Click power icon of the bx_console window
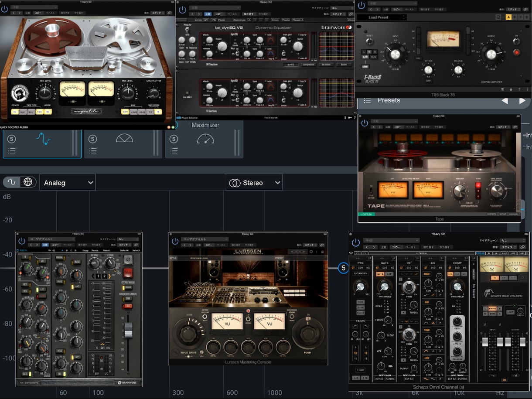The height and width of the screenshot is (399, 532). 22,241
